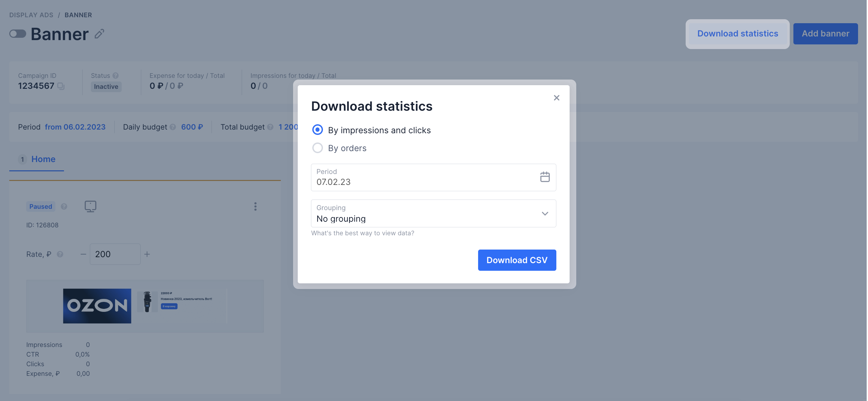This screenshot has height=401, width=868.
Task: Show Paused status help icon
Action: tap(64, 206)
